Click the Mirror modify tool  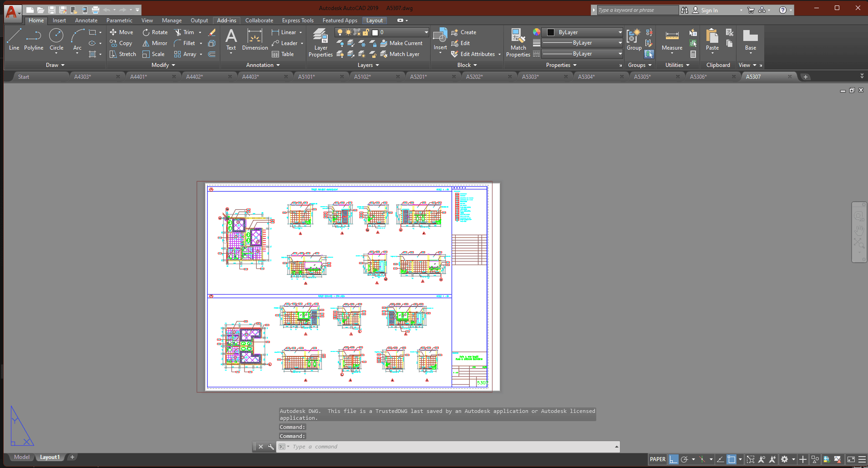coord(155,43)
